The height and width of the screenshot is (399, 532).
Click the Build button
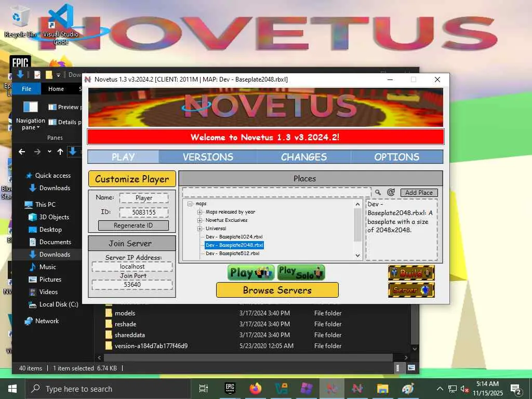[x=411, y=272]
